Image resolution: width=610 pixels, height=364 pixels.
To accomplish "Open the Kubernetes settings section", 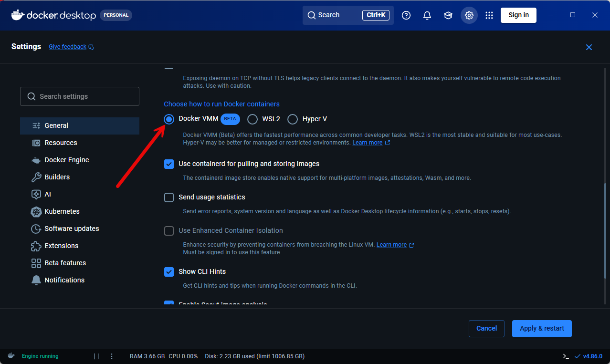I will 80,211.
